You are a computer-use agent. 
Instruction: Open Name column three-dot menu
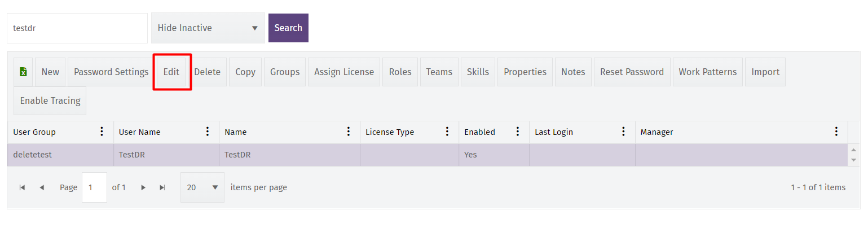pyautogui.click(x=348, y=132)
